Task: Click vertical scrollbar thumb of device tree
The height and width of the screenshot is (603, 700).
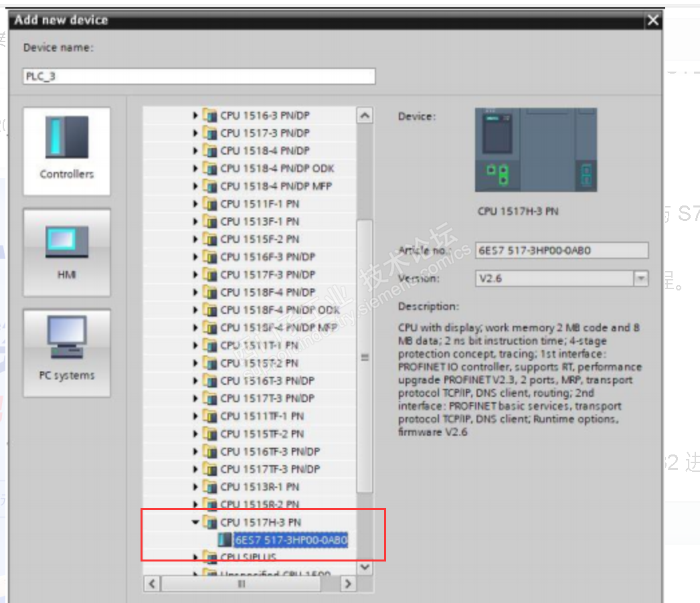Action: click(x=365, y=356)
